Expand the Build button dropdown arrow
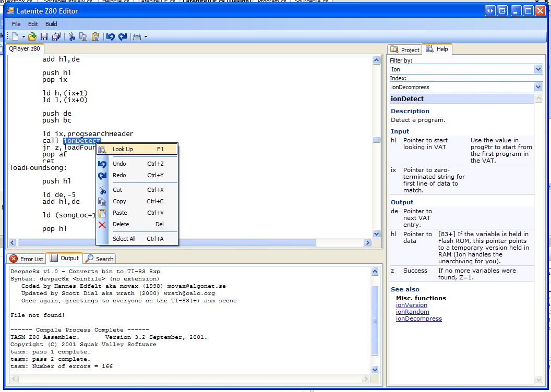 pyautogui.click(x=146, y=36)
